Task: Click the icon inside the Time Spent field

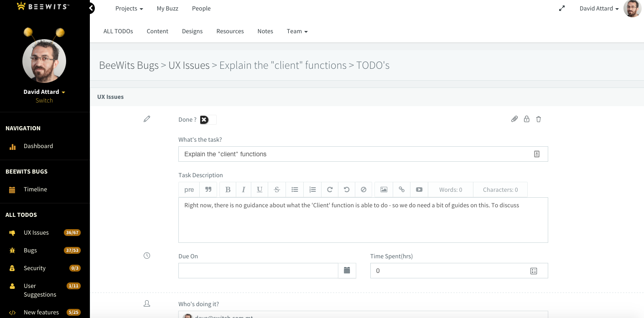Action: point(534,271)
